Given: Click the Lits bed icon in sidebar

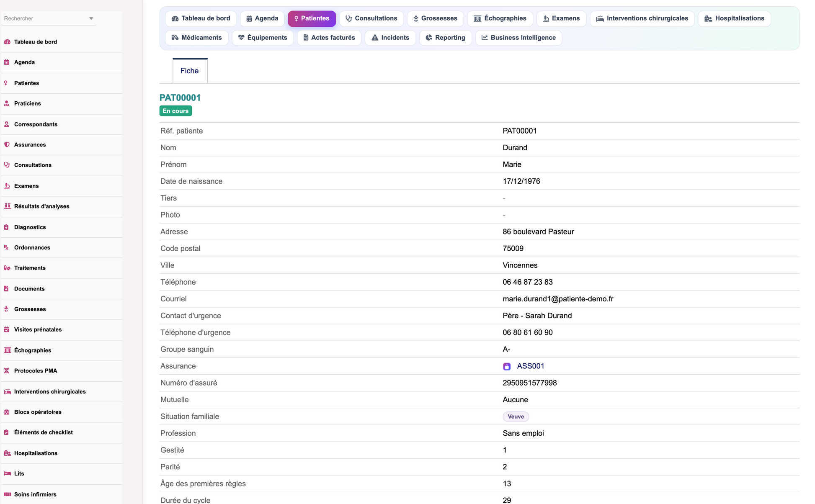Looking at the screenshot, I should 7,473.
